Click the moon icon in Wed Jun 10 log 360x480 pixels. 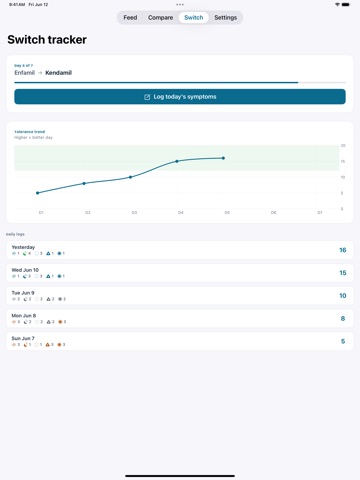pyautogui.click(x=25, y=276)
